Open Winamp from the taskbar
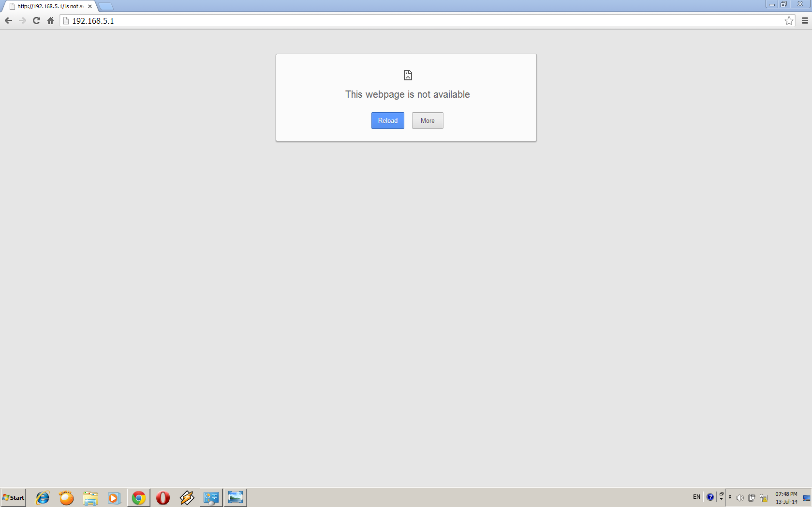 coord(187,497)
